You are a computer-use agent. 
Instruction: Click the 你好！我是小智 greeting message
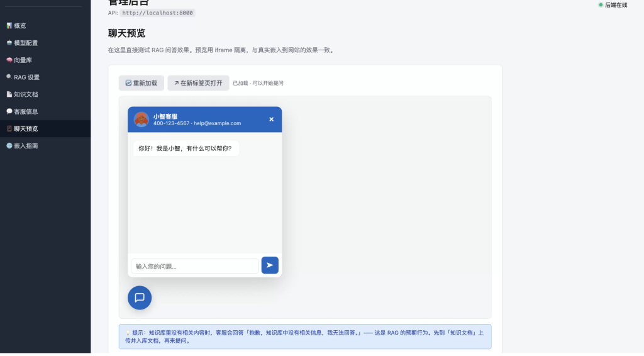pos(186,148)
